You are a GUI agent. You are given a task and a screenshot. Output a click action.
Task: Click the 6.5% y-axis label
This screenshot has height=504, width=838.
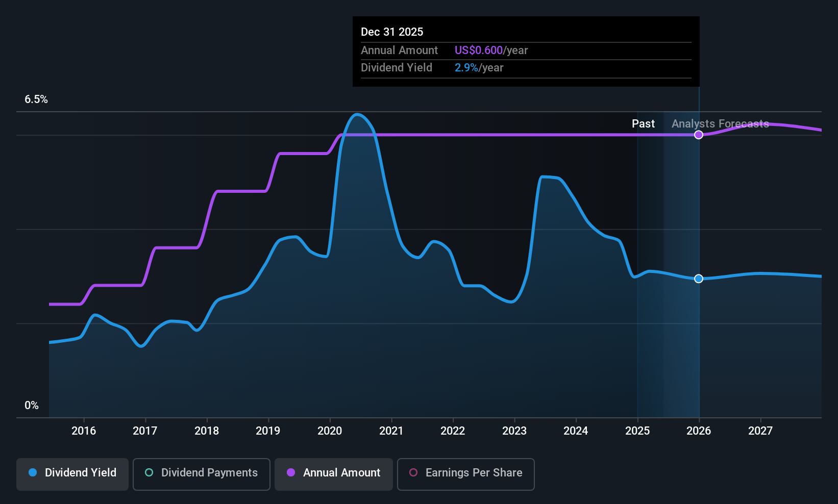tap(36, 99)
